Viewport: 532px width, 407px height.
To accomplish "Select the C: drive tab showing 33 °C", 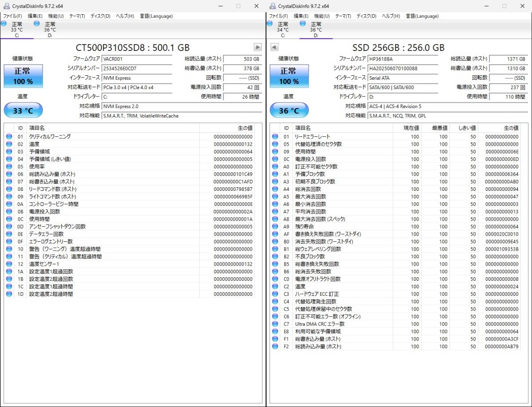I will [x=16, y=29].
